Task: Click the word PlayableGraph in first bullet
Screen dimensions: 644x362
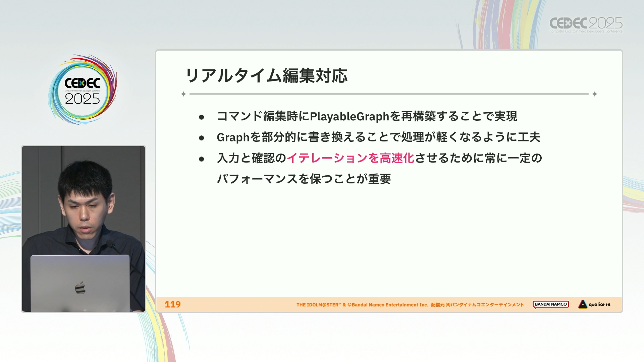Action: click(x=349, y=117)
